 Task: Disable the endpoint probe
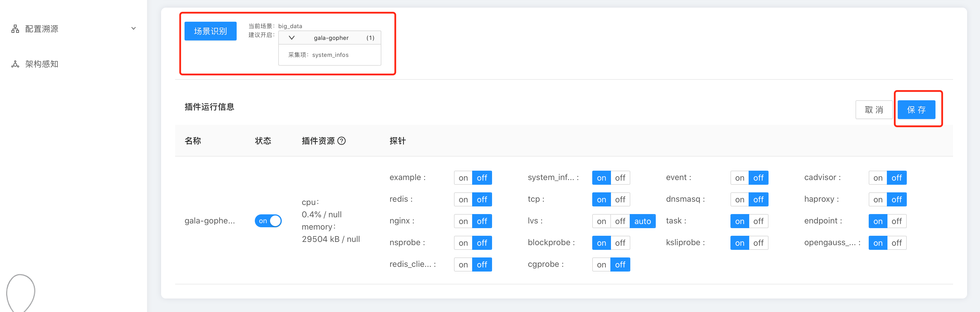[896, 221]
